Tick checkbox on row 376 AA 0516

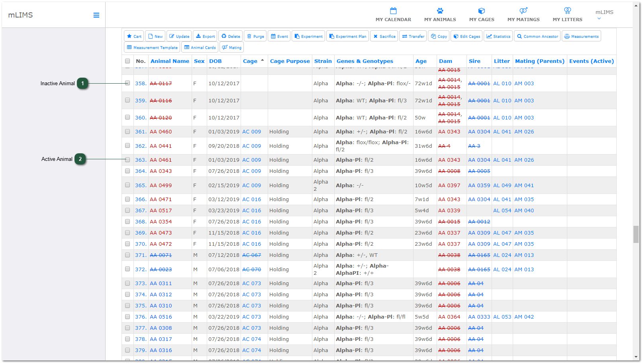coord(127,317)
